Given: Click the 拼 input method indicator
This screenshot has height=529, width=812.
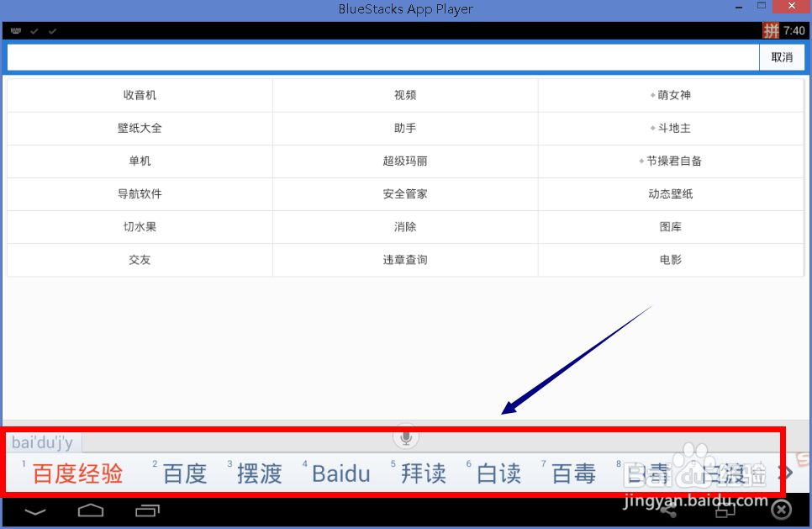Looking at the screenshot, I should click(x=771, y=30).
